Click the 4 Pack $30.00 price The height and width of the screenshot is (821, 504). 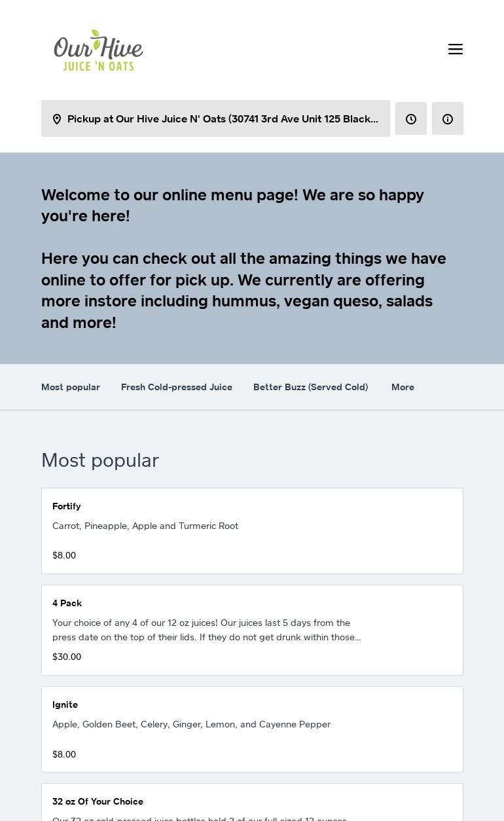67,657
